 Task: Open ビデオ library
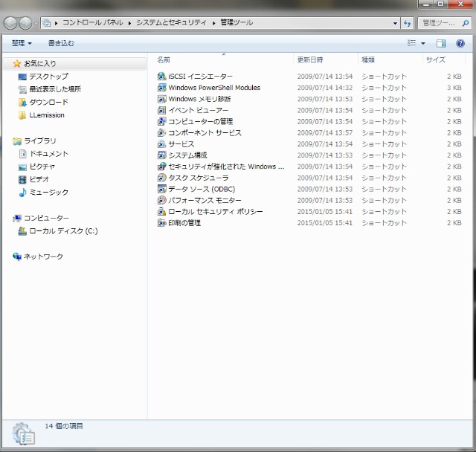click(39, 179)
